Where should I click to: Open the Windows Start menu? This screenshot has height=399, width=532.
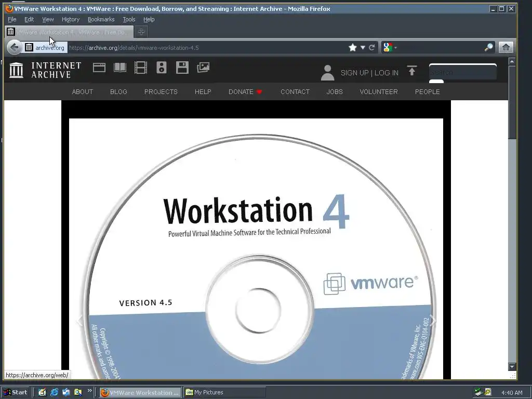point(16,392)
